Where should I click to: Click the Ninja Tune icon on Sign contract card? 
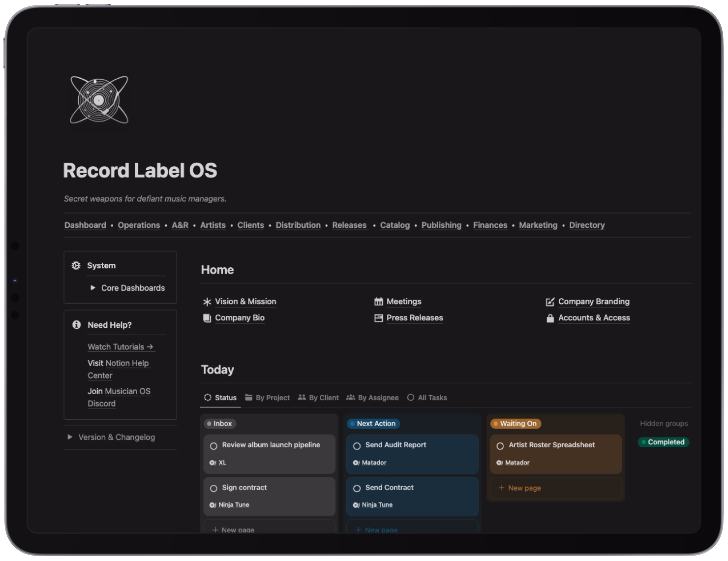[x=212, y=505]
